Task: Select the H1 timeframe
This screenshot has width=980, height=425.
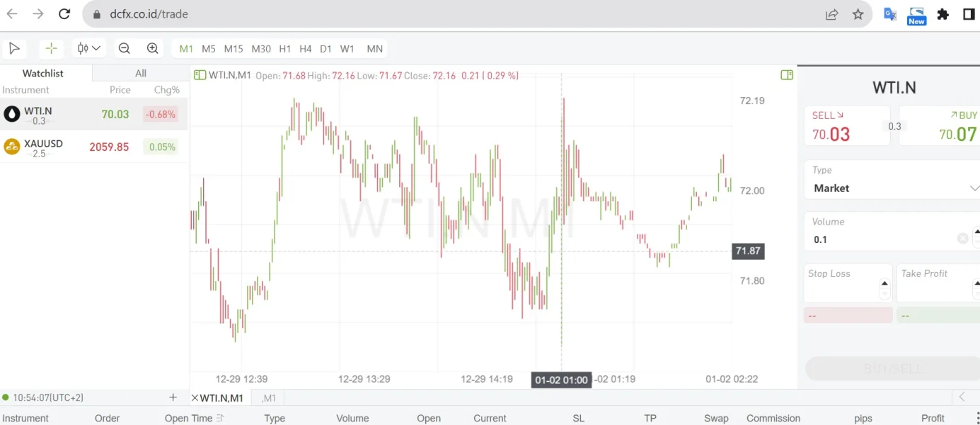Action: 284,49
